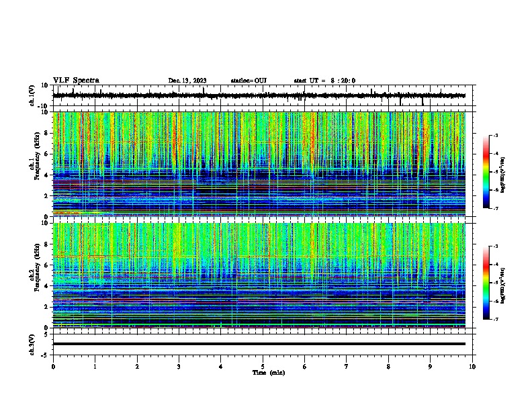Viewport: 532px width, 411px height.
Task: Click the "2" tick on the time axis
Action: pyautogui.click(x=137, y=367)
